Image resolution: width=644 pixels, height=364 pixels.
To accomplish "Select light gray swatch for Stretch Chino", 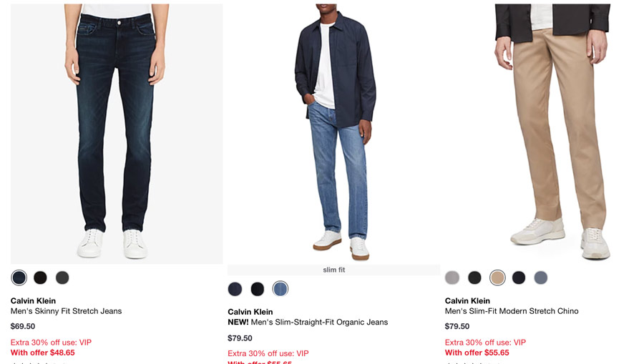I will pos(452,277).
